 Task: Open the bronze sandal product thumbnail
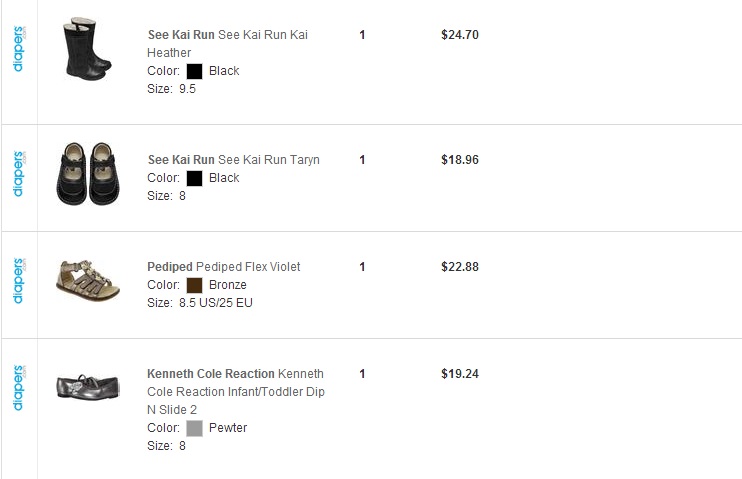click(x=88, y=280)
